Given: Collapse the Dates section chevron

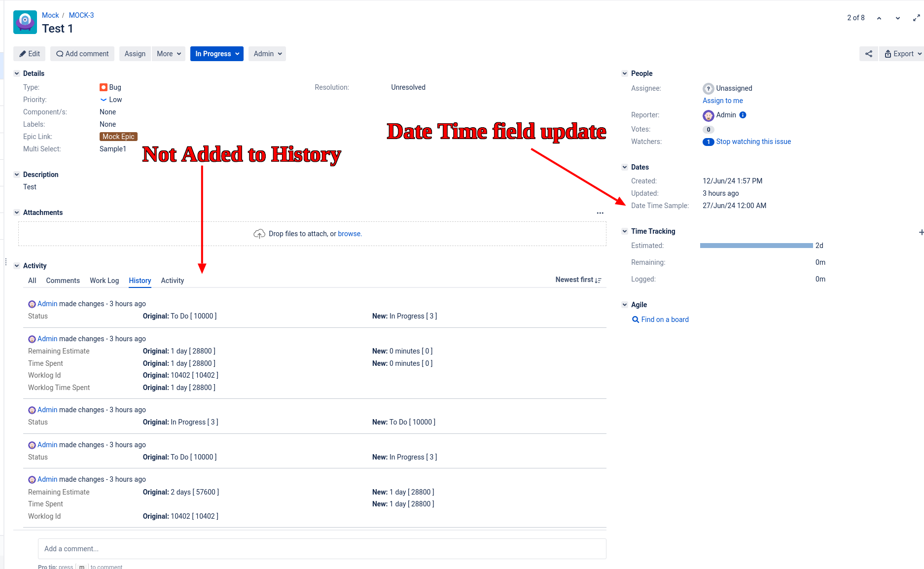Looking at the screenshot, I should (x=624, y=167).
